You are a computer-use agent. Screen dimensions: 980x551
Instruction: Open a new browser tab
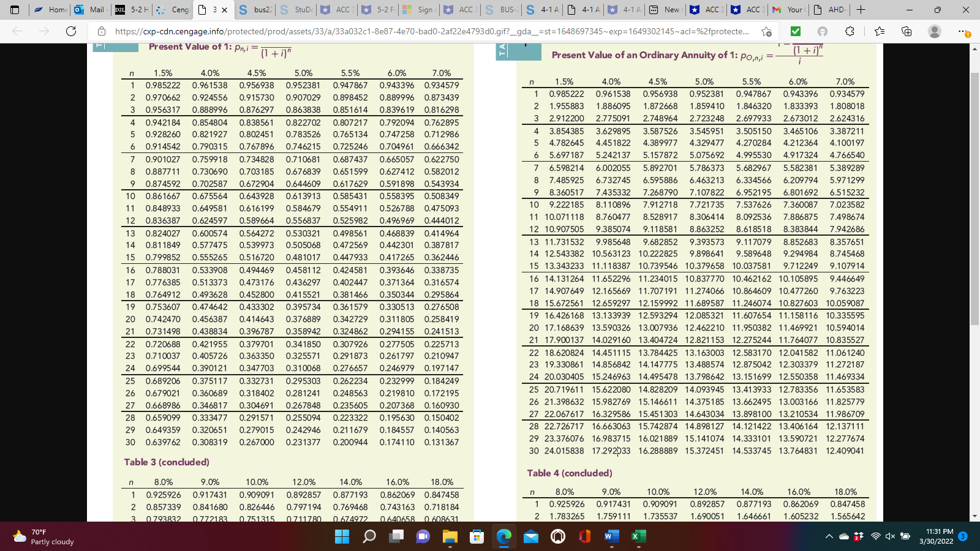tap(861, 10)
